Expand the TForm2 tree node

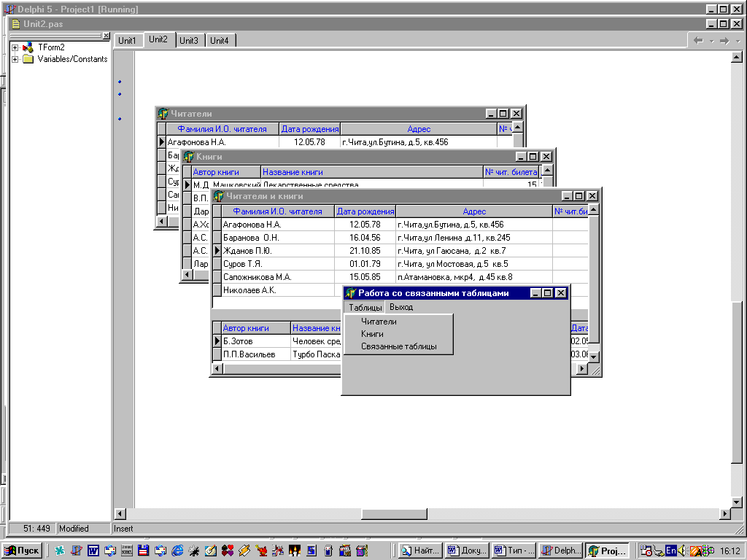15,47
